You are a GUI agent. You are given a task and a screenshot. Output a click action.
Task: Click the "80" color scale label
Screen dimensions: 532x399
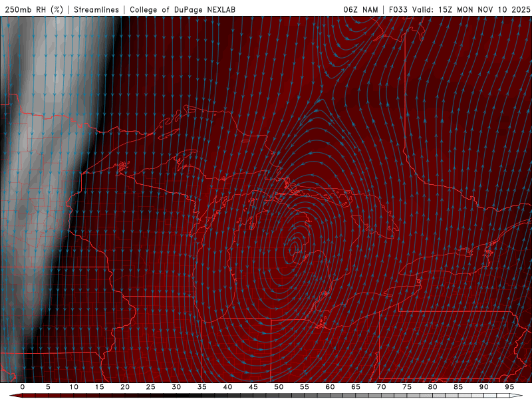point(432,387)
